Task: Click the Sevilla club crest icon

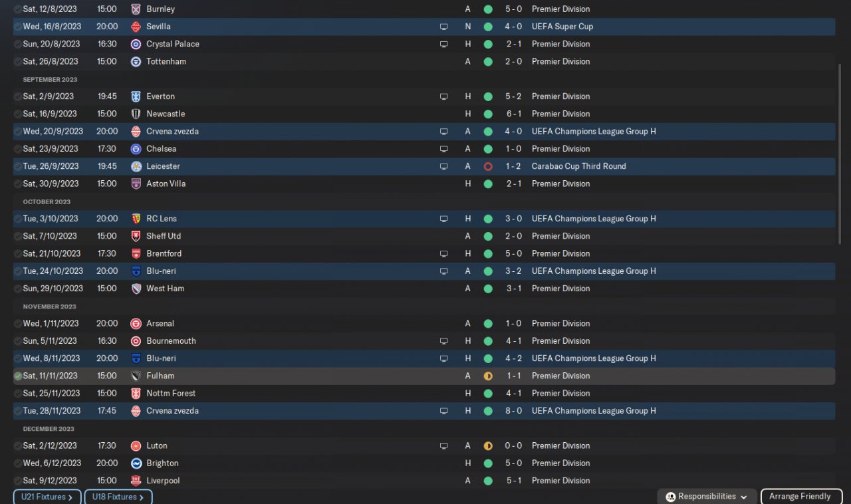Action: tap(136, 27)
